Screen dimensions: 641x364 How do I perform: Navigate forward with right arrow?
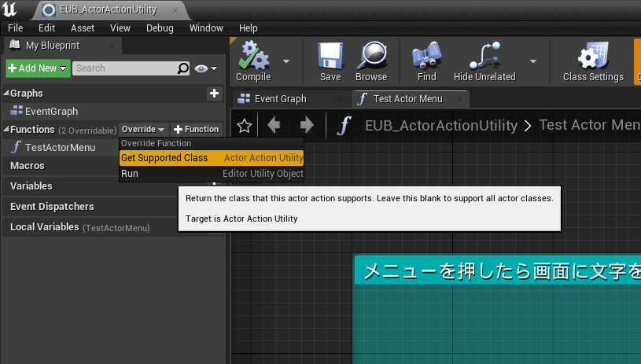point(307,126)
